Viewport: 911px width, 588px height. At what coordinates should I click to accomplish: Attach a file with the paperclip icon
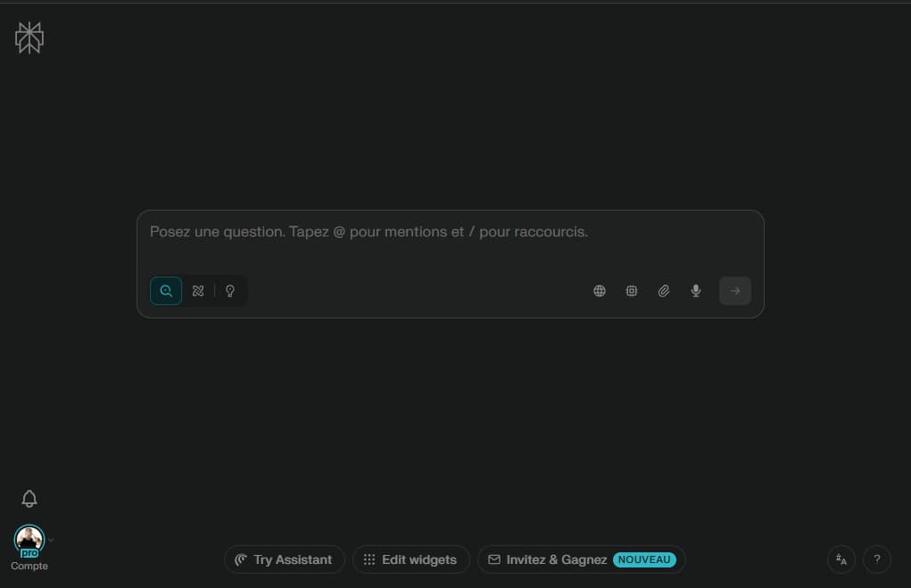(x=664, y=291)
